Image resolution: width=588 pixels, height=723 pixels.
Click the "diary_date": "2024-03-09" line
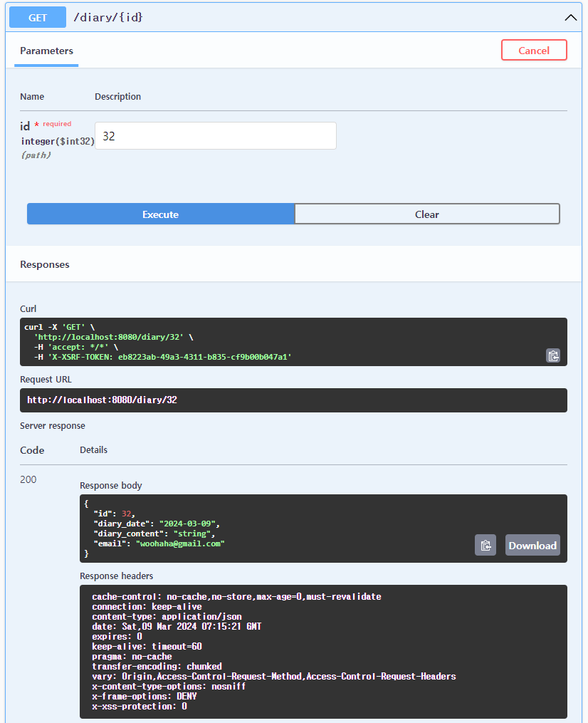pyautogui.click(x=157, y=524)
